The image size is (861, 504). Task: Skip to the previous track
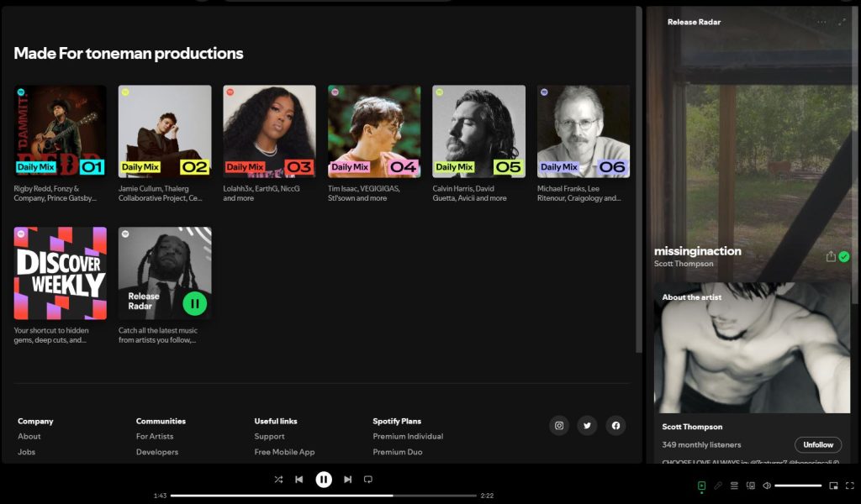(299, 480)
